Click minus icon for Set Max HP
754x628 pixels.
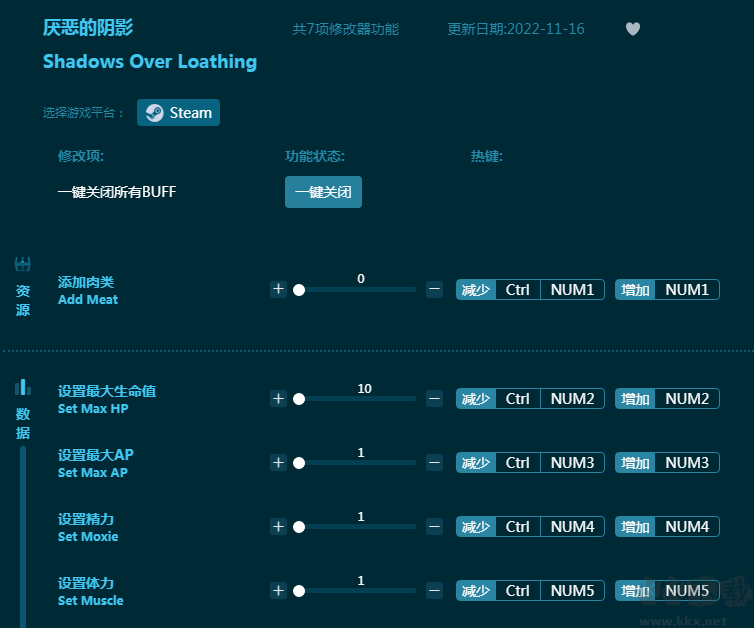pos(434,398)
